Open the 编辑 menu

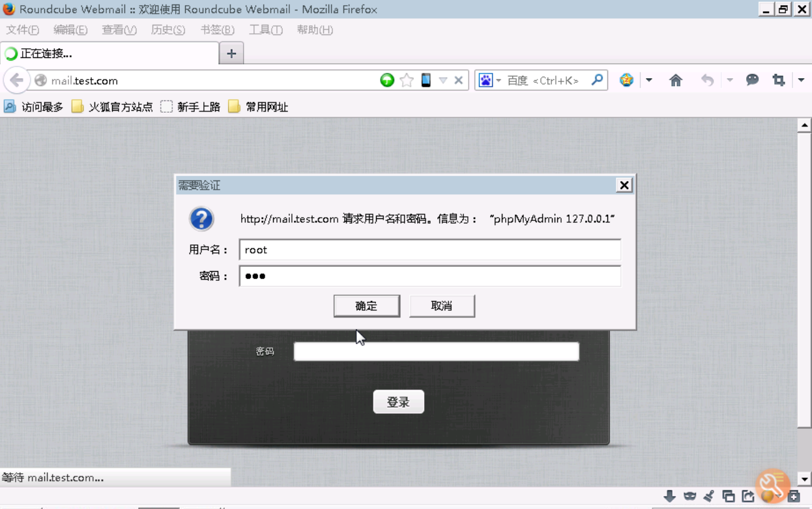tap(70, 30)
